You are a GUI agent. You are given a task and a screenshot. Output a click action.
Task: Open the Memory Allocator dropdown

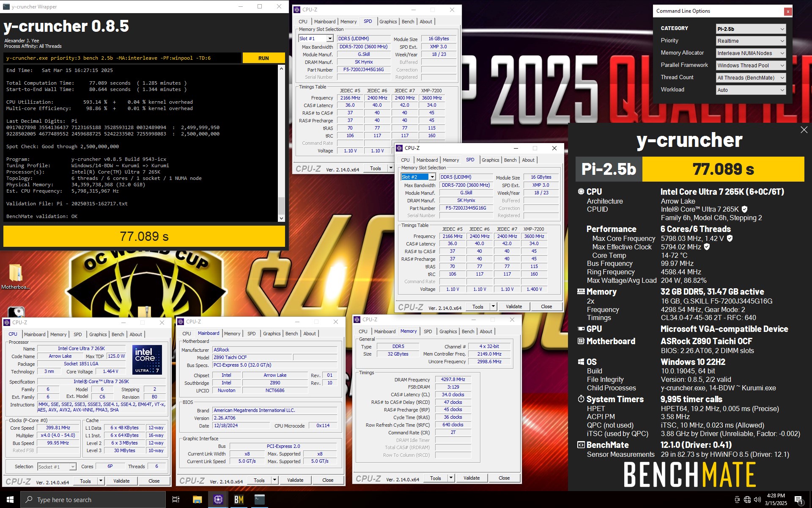(x=751, y=53)
